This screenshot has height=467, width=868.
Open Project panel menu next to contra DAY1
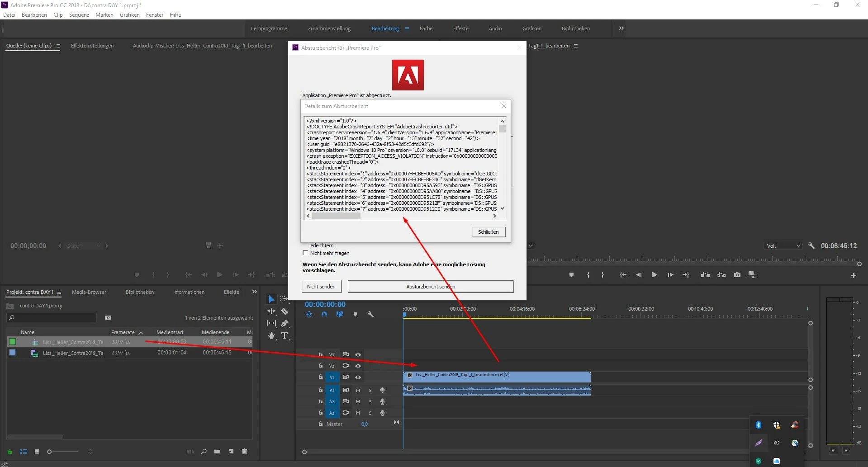coord(59,292)
